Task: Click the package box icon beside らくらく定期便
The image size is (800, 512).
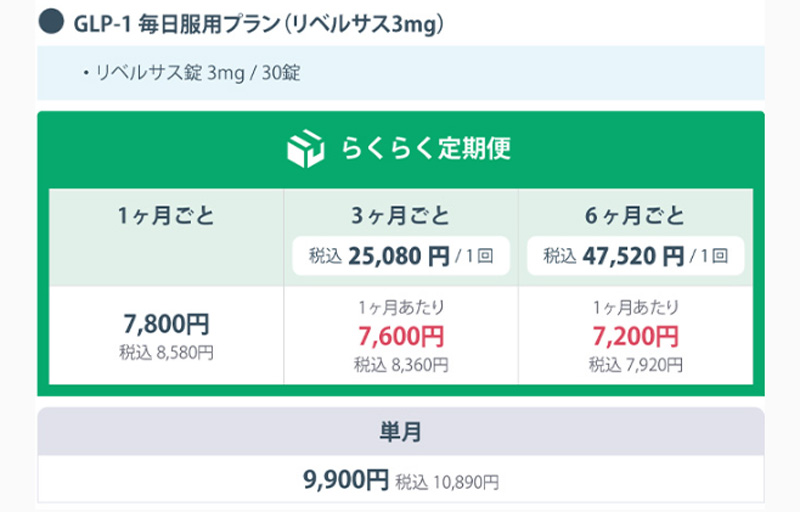Action: [306, 150]
